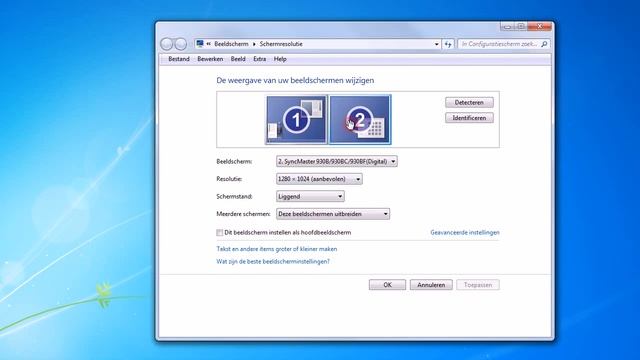
Task: Click the breadcrumb arrow after Beeldscherm
Action: point(254,44)
